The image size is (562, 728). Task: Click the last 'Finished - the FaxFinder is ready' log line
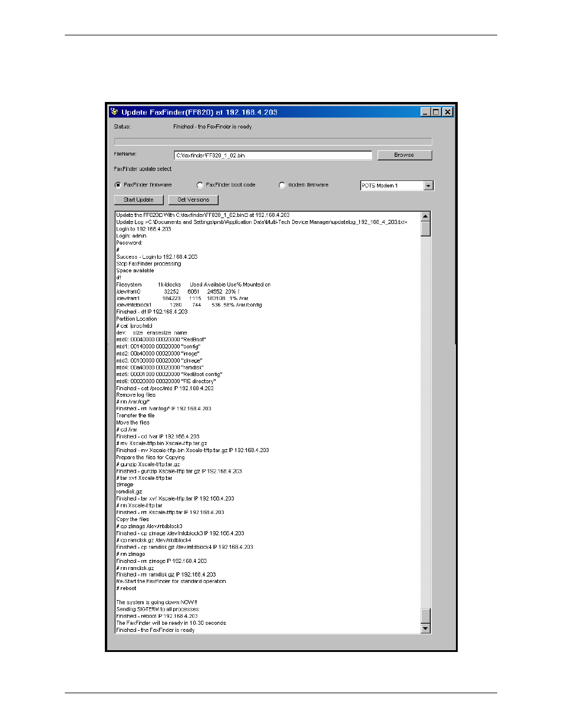coord(156,630)
